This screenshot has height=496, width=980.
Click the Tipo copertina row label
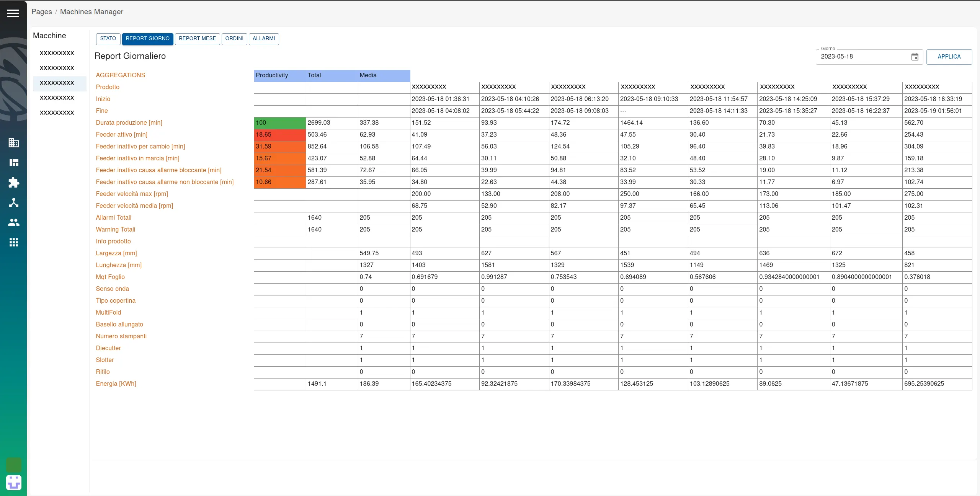pyautogui.click(x=116, y=301)
